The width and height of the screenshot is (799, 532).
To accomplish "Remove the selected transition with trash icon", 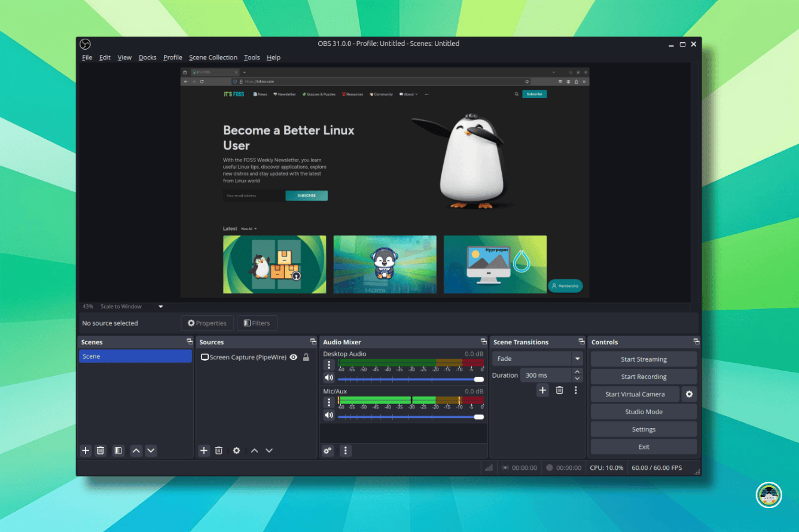I will pos(559,390).
